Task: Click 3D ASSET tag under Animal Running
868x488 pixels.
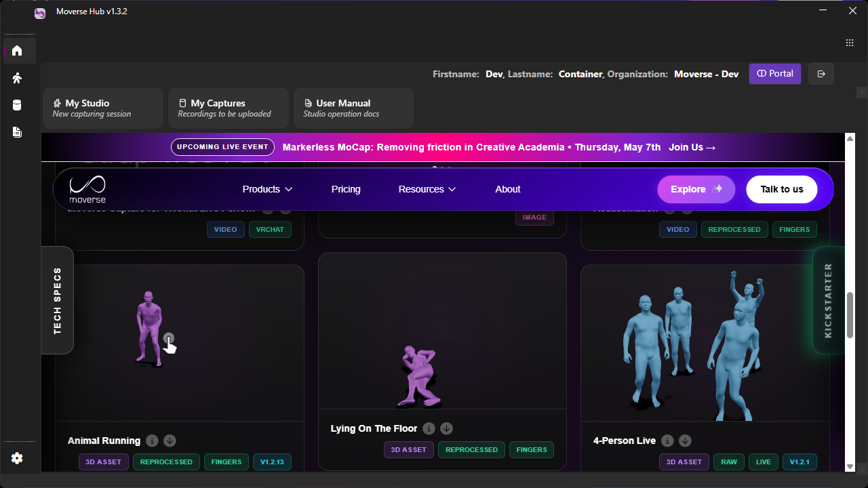Action: (104, 462)
